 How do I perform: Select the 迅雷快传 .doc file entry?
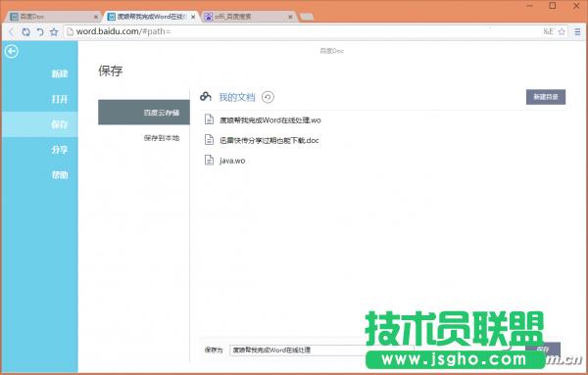(269, 140)
